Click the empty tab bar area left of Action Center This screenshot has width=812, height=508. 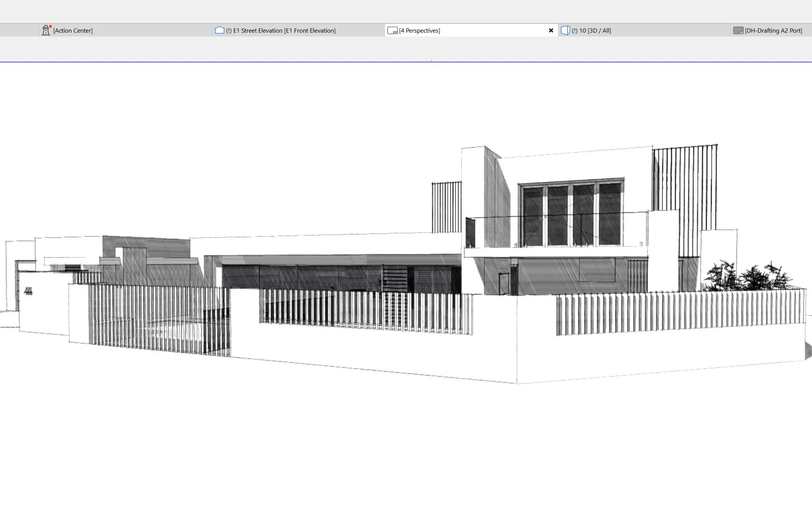[x=19, y=30]
